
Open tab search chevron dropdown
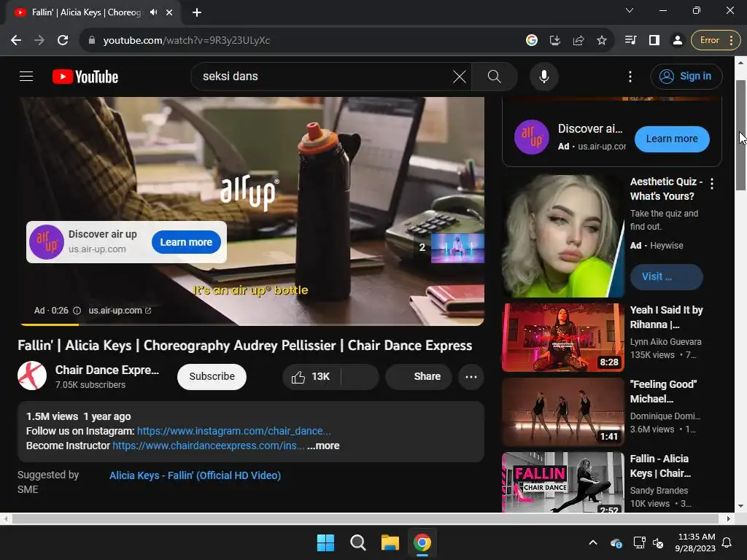[630, 10]
